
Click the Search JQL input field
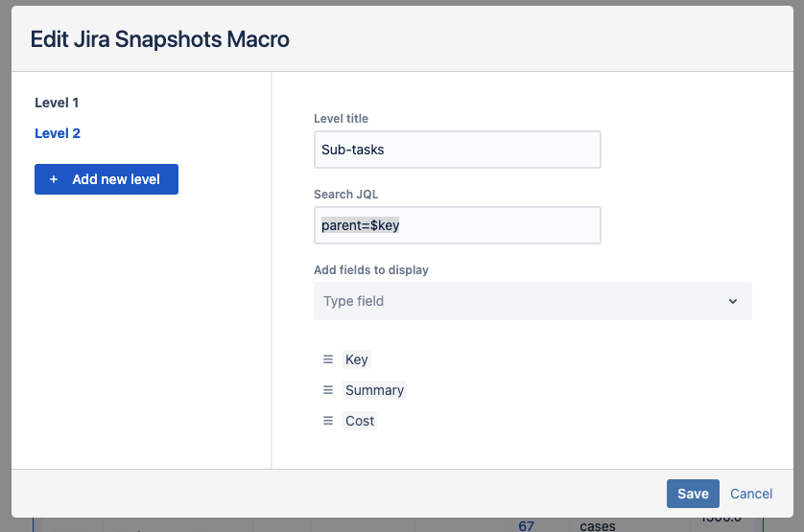pyautogui.click(x=458, y=225)
